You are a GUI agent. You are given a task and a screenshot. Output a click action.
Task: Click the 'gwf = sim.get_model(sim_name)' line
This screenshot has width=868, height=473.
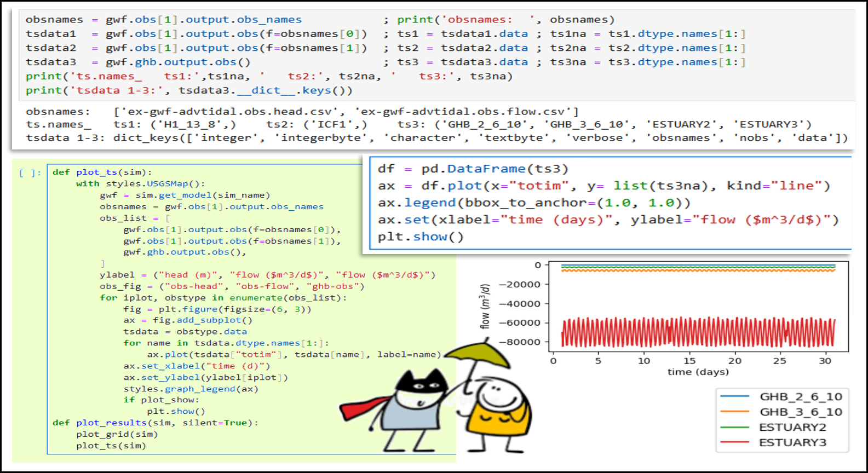[x=185, y=195]
